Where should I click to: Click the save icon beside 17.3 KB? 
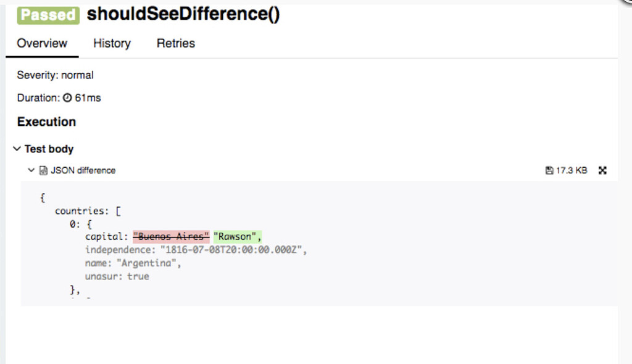tap(549, 170)
